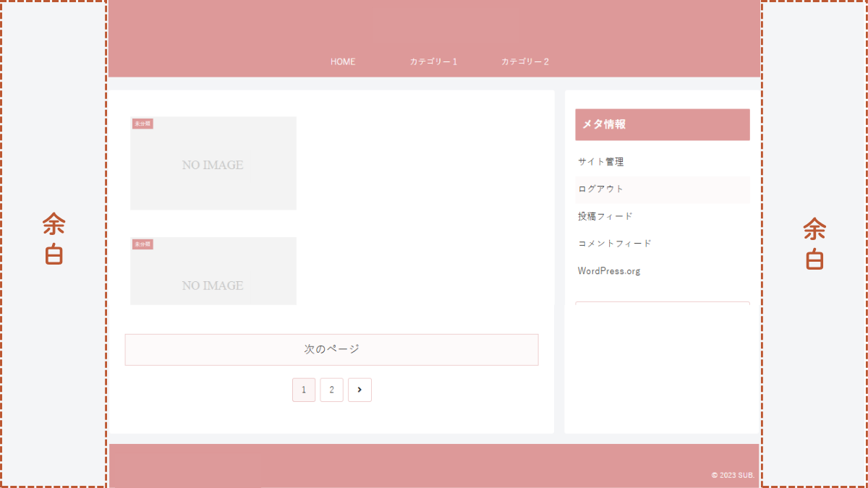Select カテゴリー２ in the navigation bar
Image resolution: width=868 pixels, height=488 pixels.
pos(524,62)
